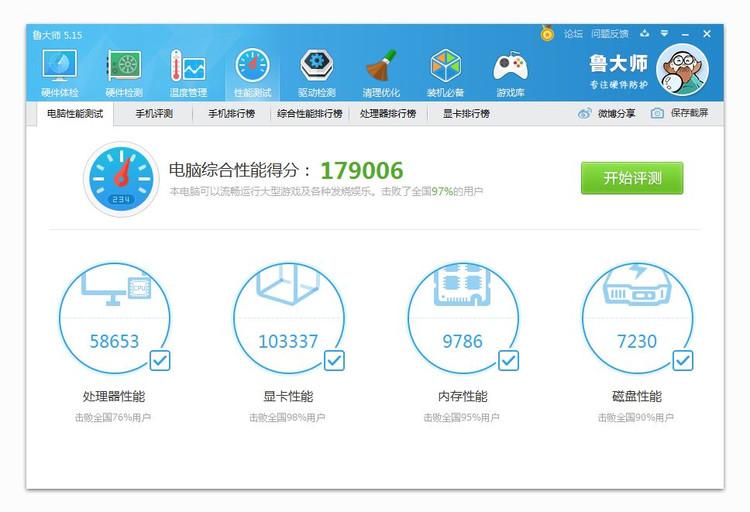
Task: Switch to the 电脑性能测试 tab
Action: coord(75,114)
